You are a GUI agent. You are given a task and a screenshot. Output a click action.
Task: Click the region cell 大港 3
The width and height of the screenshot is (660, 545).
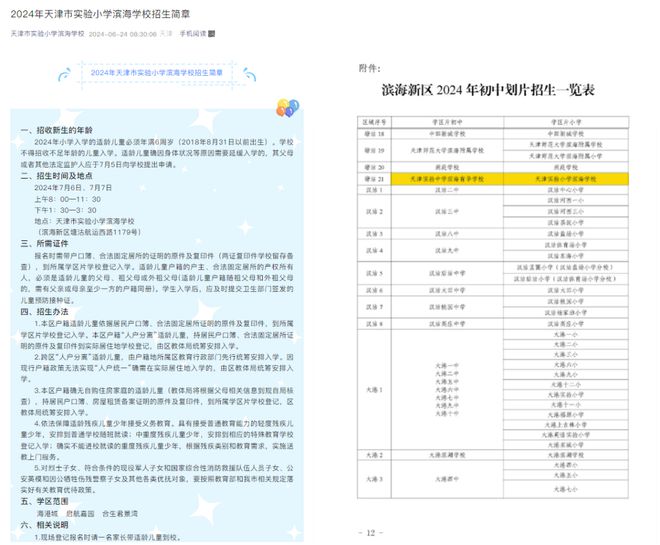pos(374,479)
